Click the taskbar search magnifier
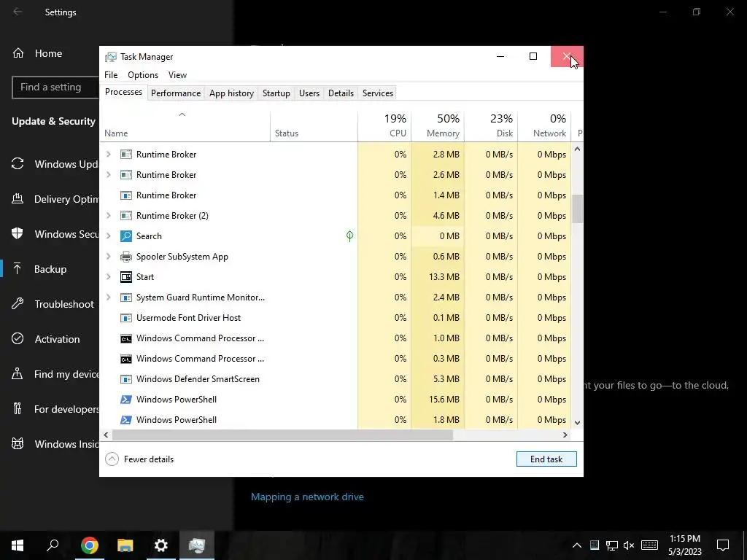 pyautogui.click(x=53, y=545)
